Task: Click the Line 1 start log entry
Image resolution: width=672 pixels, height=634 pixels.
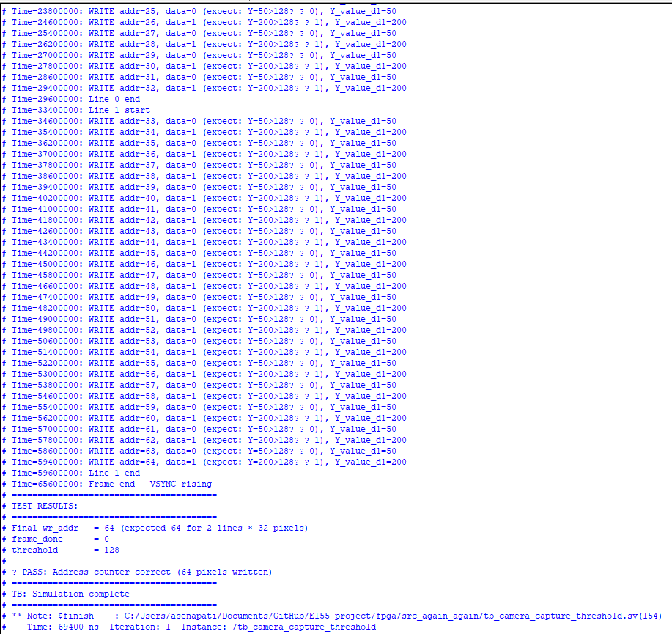Action: point(81,110)
